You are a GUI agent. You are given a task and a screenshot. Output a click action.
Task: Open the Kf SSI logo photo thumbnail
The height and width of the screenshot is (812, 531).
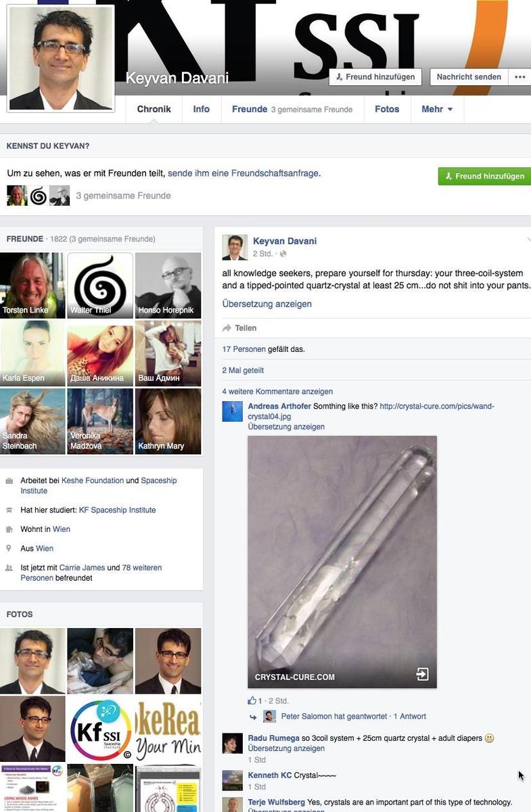100,729
